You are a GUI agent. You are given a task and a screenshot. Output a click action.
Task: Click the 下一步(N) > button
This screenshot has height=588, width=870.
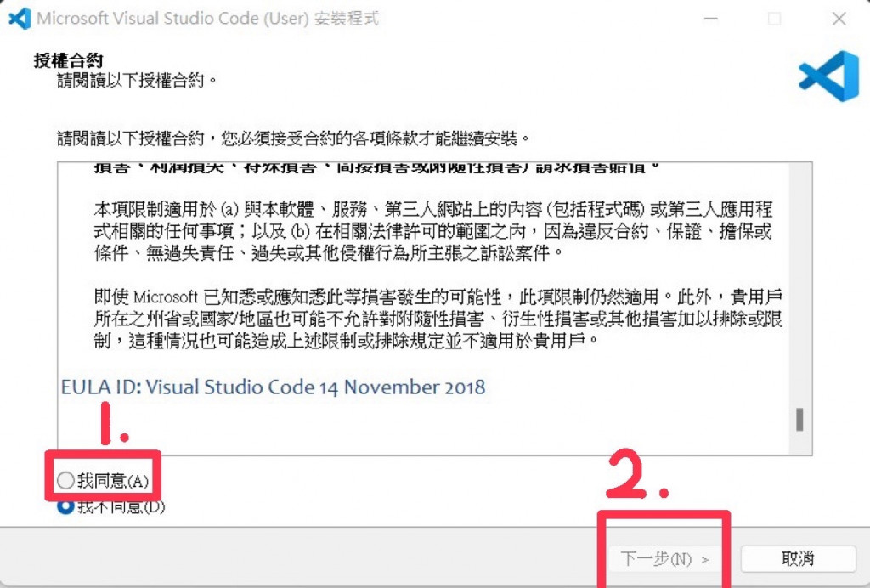(664, 558)
